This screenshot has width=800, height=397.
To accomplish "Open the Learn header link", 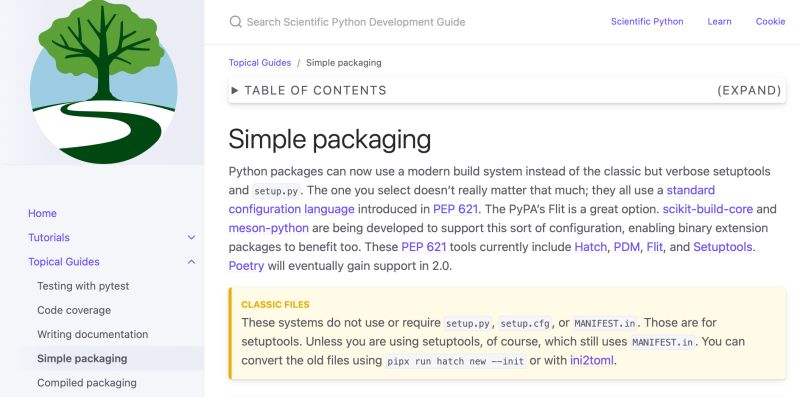I will coord(719,21).
